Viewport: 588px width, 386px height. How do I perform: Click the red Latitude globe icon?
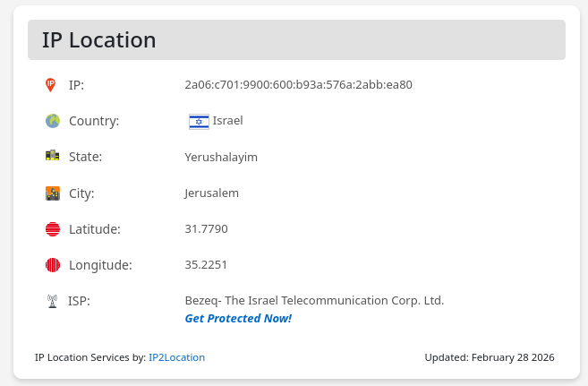pos(52,229)
